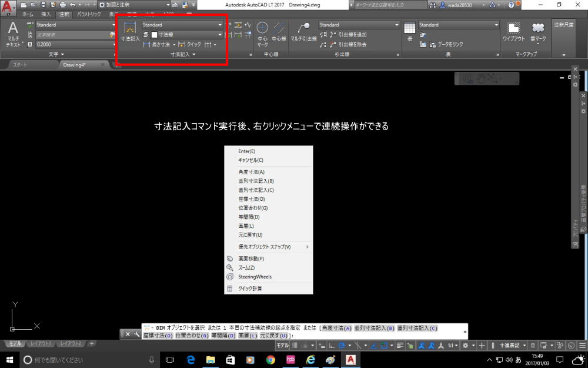
Task: Click データをリンク data link
Action: coord(446,44)
